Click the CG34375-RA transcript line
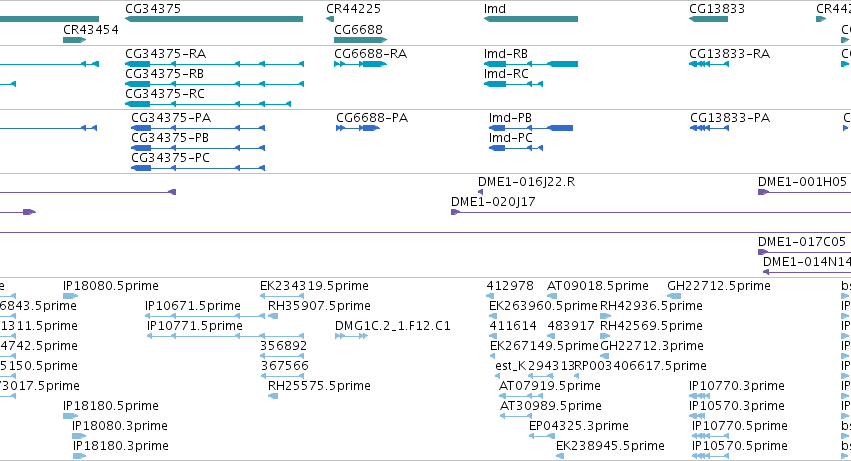The height and width of the screenshot is (461, 851). pos(214,64)
